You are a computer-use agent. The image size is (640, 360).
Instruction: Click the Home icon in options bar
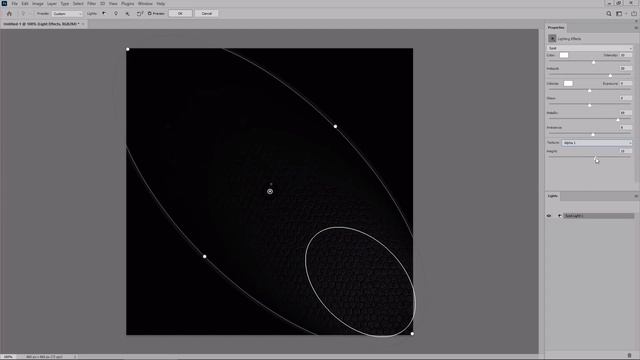point(9,13)
